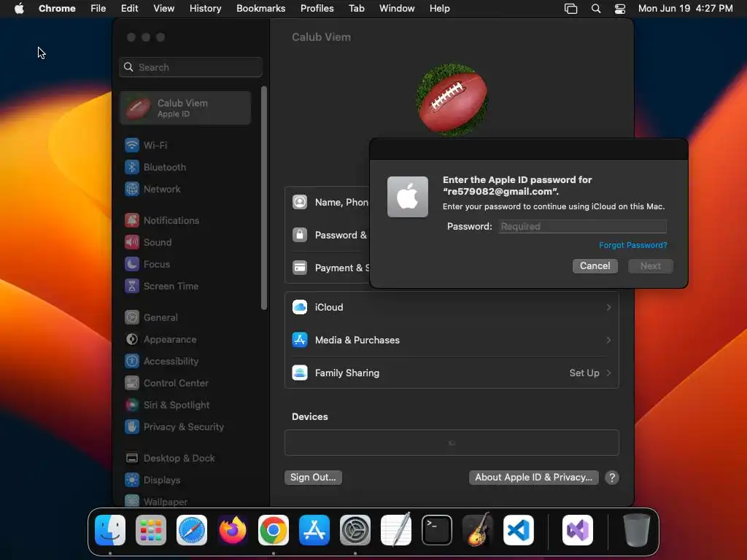
Task: Open Visual Studio Code from the Dock
Action: point(519,530)
